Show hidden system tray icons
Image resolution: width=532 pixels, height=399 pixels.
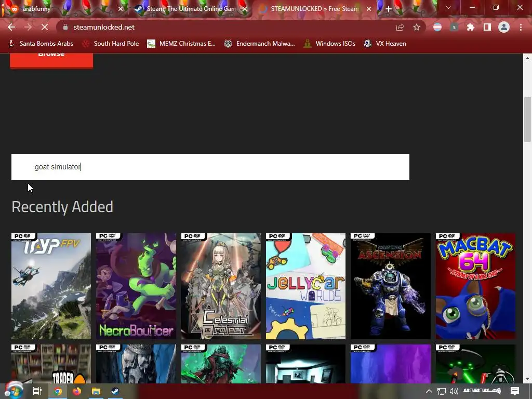click(429, 391)
